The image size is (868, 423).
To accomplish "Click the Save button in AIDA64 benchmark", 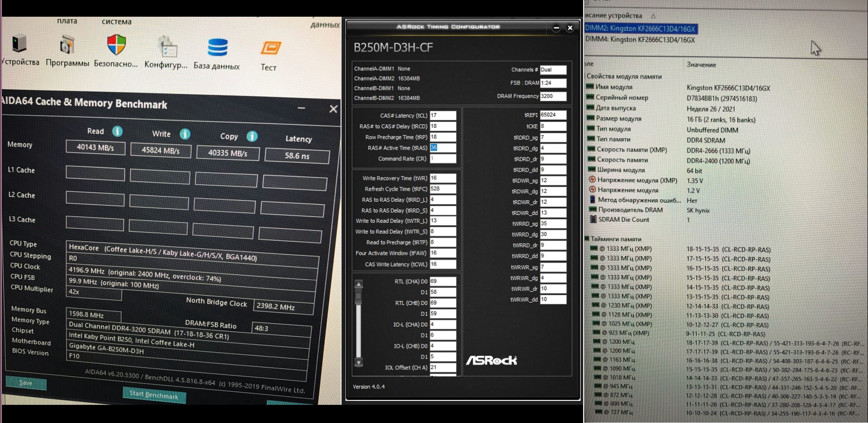I will click(x=26, y=383).
